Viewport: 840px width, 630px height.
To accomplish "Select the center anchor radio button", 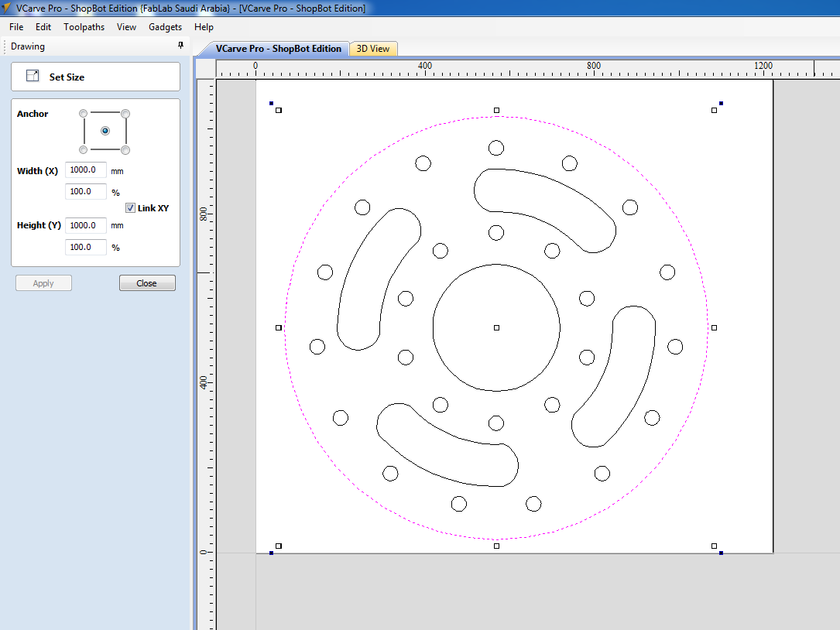I will [x=105, y=131].
